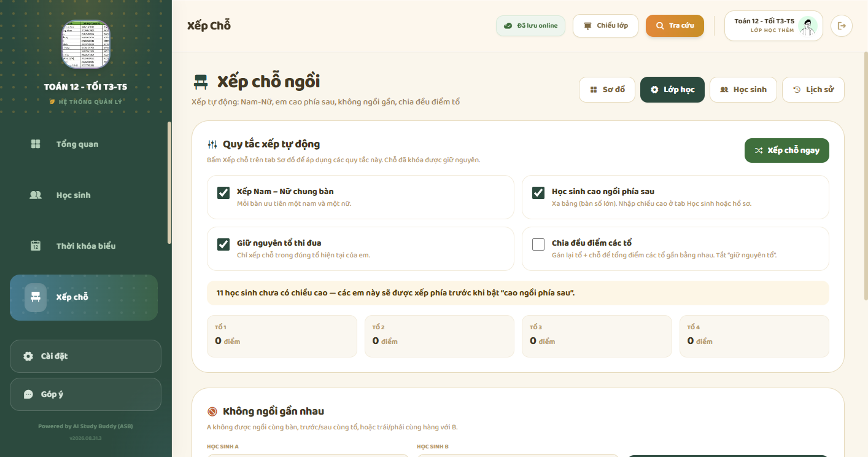Click the sidebar vertical scrollbar
This screenshot has width=868, height=457.
tap(169, 183)
